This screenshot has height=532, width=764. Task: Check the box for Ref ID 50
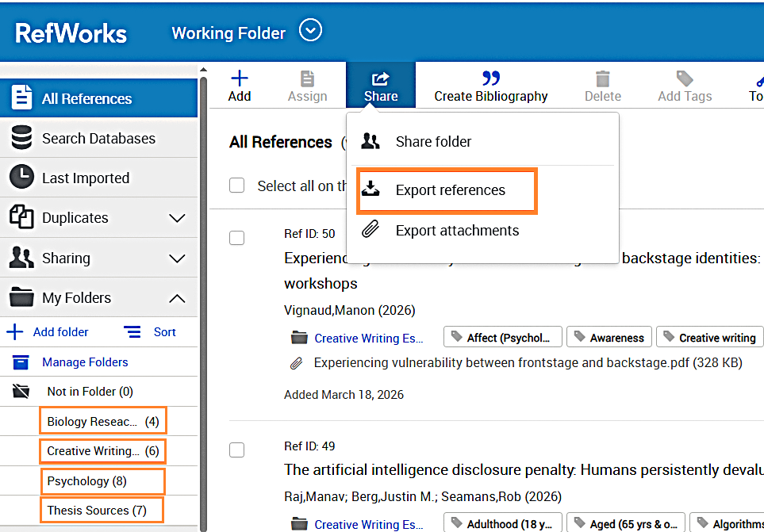(236, 238)
